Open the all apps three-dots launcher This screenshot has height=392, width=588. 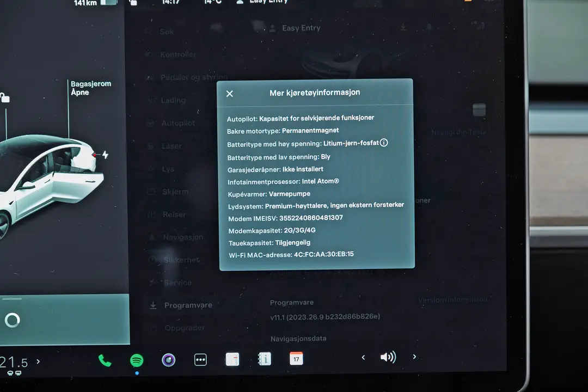coord(200,359)
